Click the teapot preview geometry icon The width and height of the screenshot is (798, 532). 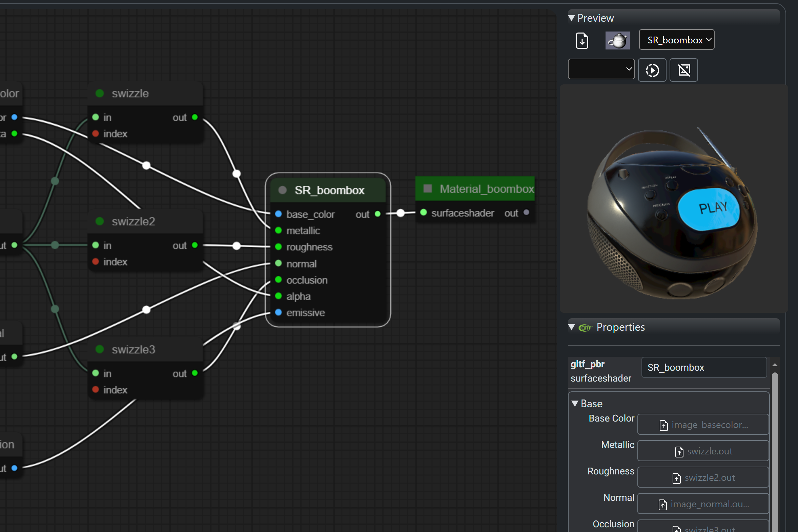coord(617,41)
